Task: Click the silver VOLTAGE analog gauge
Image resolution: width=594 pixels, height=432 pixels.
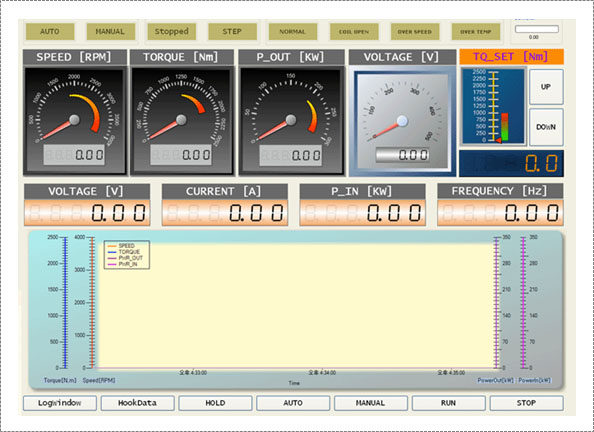Action: click(x=402, y=121)
